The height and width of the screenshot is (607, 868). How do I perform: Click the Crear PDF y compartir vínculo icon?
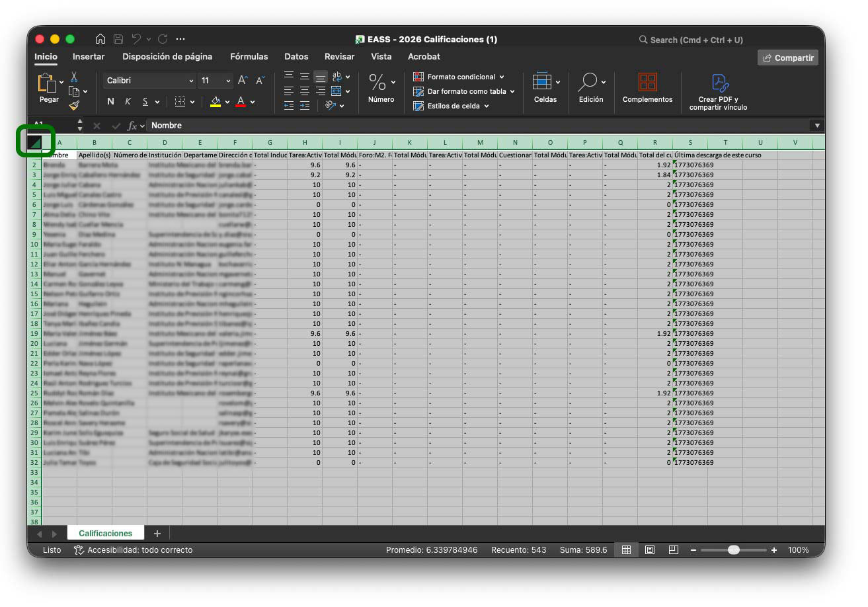pyautogui.click(x=719, y=81)
